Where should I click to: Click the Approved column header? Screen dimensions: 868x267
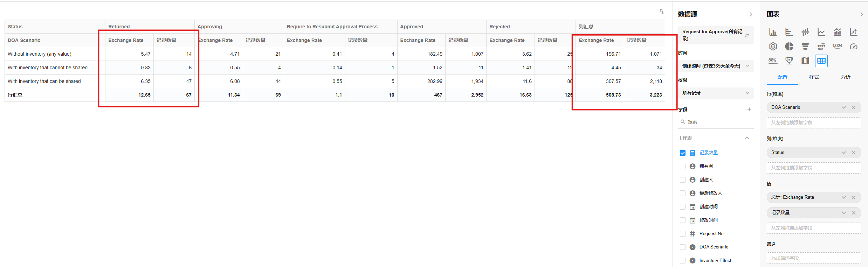click(x=442, y=27)
